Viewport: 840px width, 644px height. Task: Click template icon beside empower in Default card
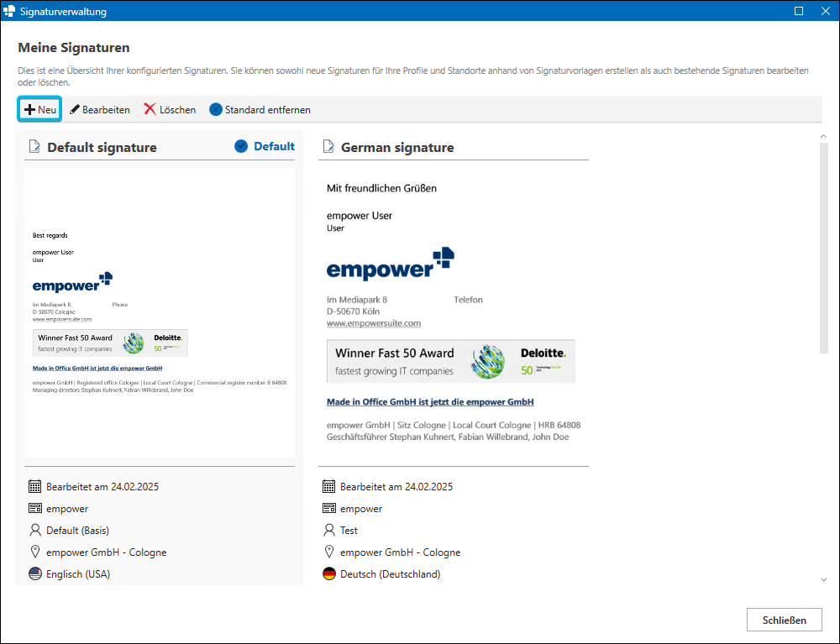click(34, 508)
